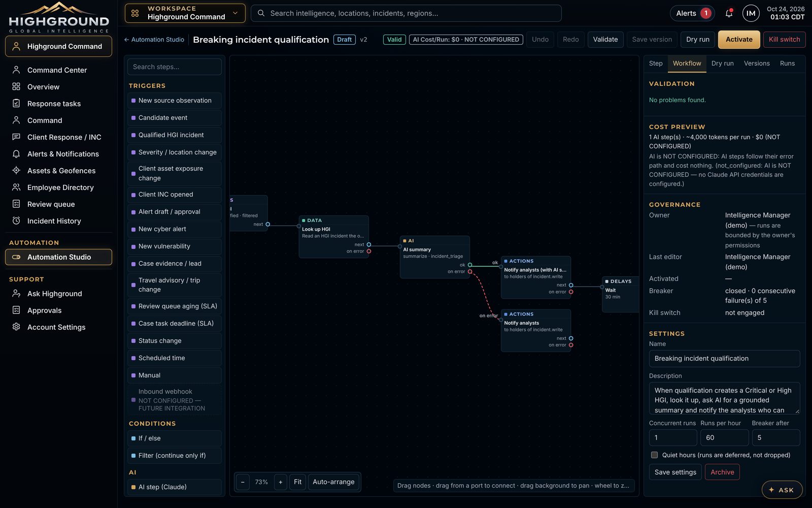Select the If / else condition step
Image resolution: width=812 pixels, height=508 pixels.
(175, 438)
